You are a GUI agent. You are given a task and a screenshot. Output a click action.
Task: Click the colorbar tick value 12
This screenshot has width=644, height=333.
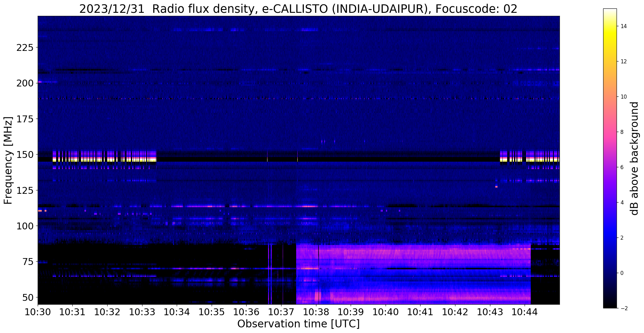(624, 61)
